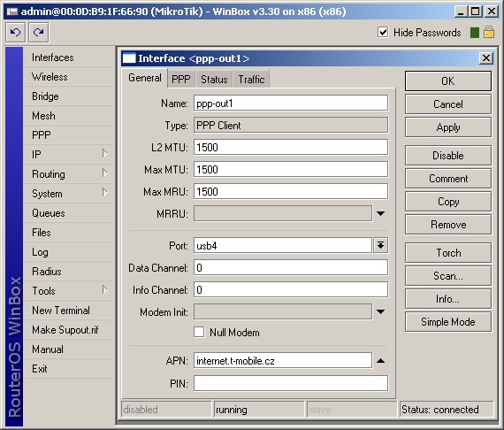
Task: Open Log in the sidebar
Action: pyautogui.click(x=69, y=252)
